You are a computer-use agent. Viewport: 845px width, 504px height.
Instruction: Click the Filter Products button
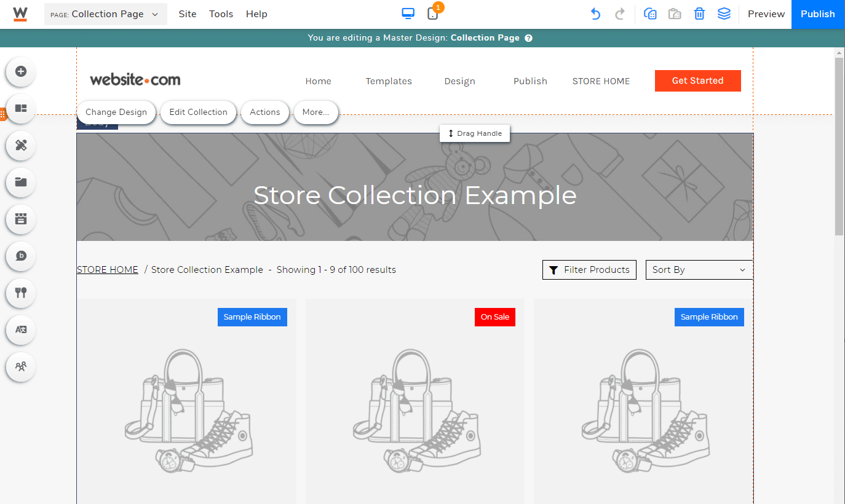589,270
